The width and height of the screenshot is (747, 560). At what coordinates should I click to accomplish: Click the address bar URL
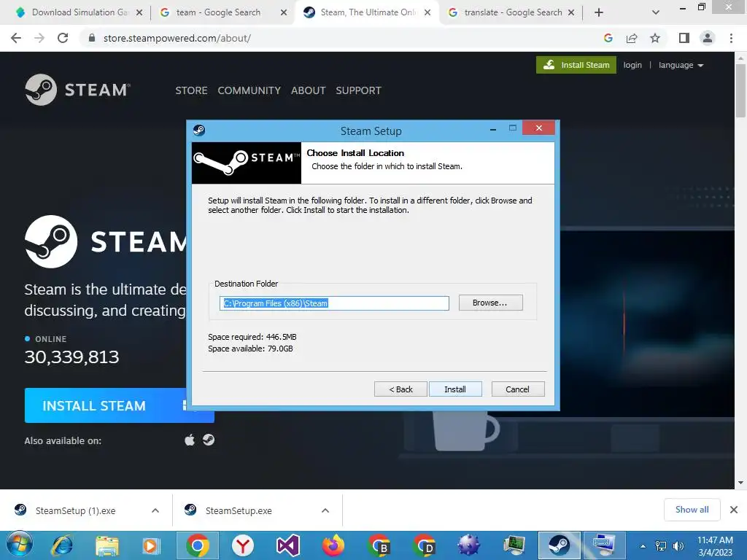pyautogui.click(x=177, y=38)
